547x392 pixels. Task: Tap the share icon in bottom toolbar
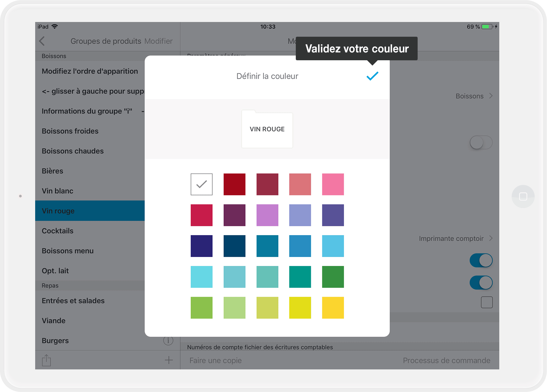click(46, 360)
